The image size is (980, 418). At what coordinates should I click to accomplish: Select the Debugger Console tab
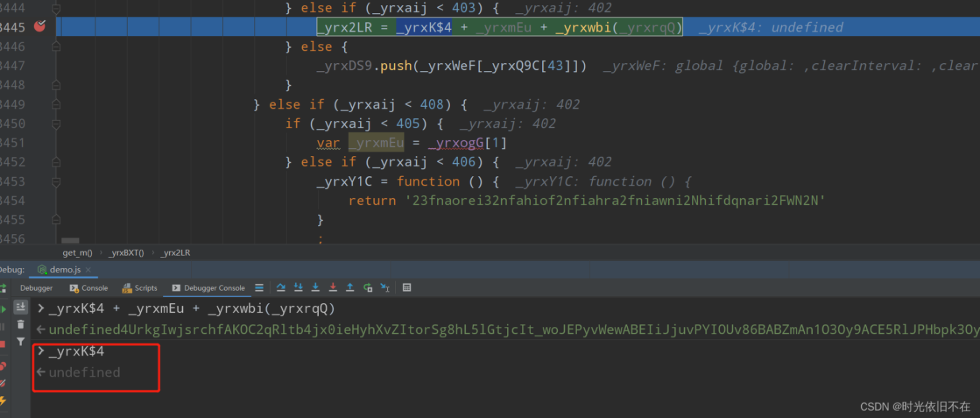tap(209, 288)
